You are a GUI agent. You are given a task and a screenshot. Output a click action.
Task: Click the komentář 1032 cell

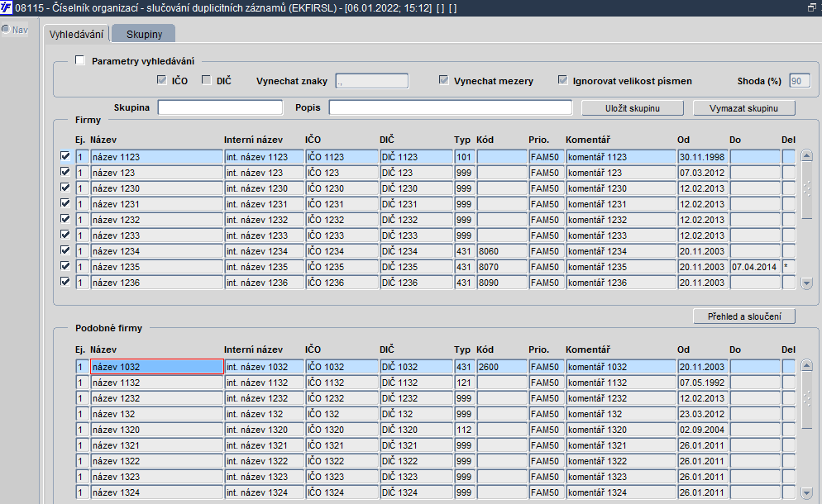pyautogui.click(x=621, y=367)
